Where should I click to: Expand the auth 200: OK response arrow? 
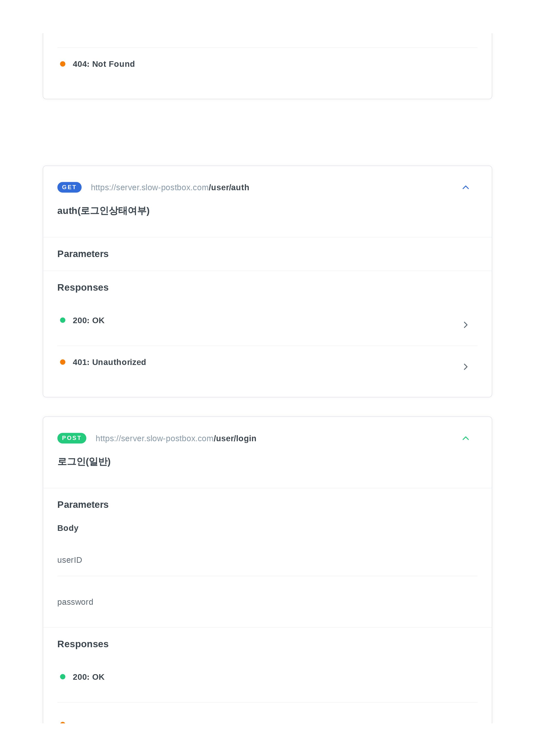coord(465,325)
